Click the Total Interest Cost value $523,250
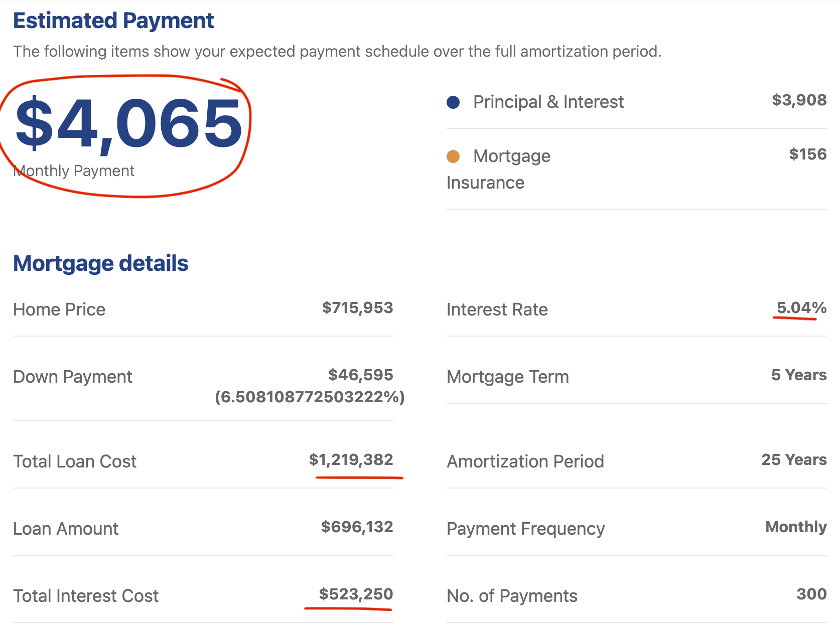The width and height of the screenshot is (840, 630). tap(356, 594)
